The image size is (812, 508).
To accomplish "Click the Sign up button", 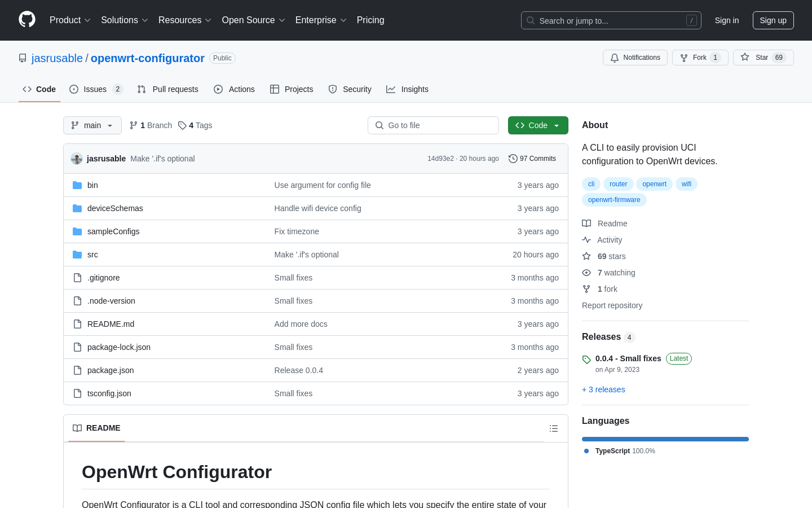I will pos(773,20).
